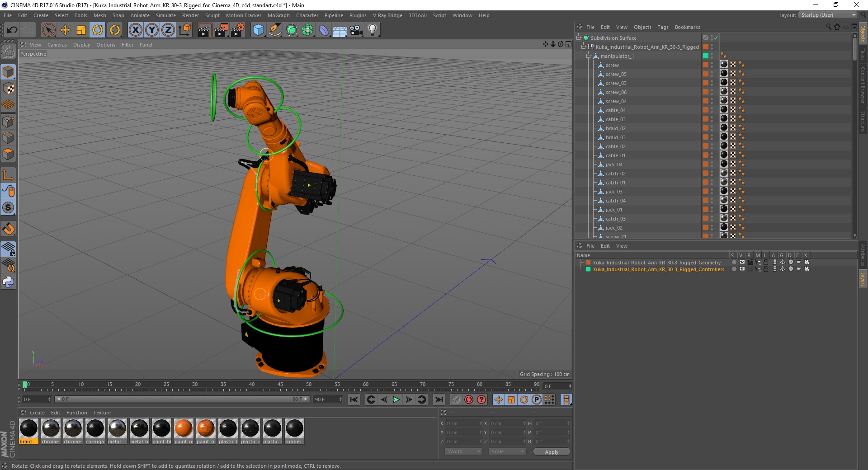868x470 pixels.
Task: Click Apply coordinates button
Action: (x=552, y=452)
